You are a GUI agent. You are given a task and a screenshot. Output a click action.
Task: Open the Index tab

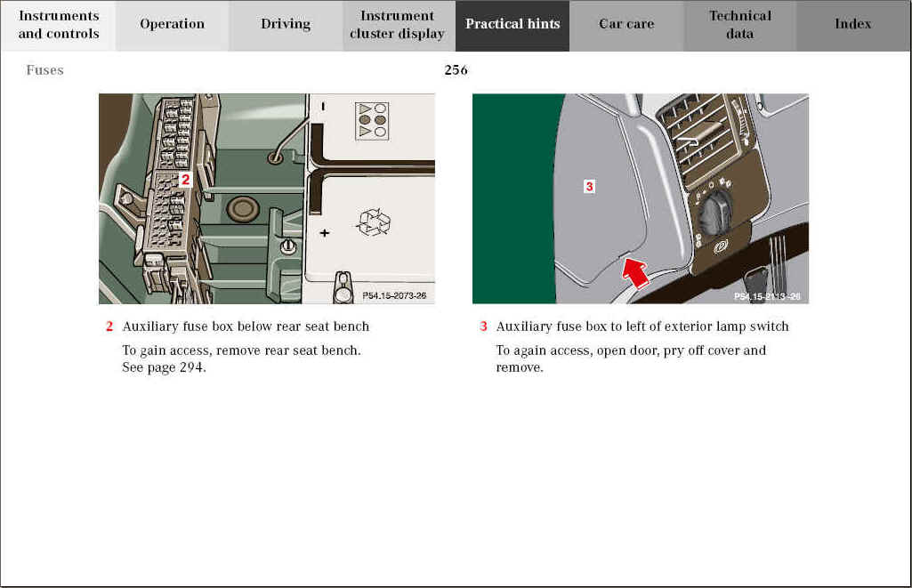tap(853, 25)
